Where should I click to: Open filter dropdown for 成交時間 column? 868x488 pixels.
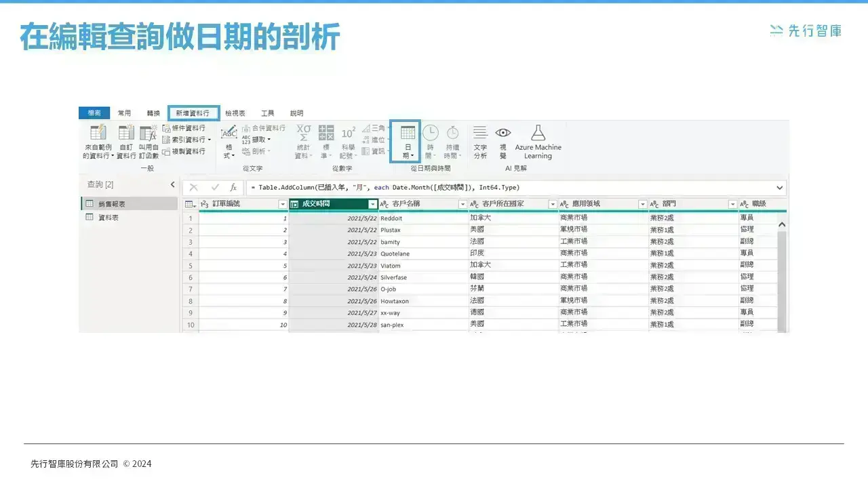pyautogui.click(x=372, y=204)
